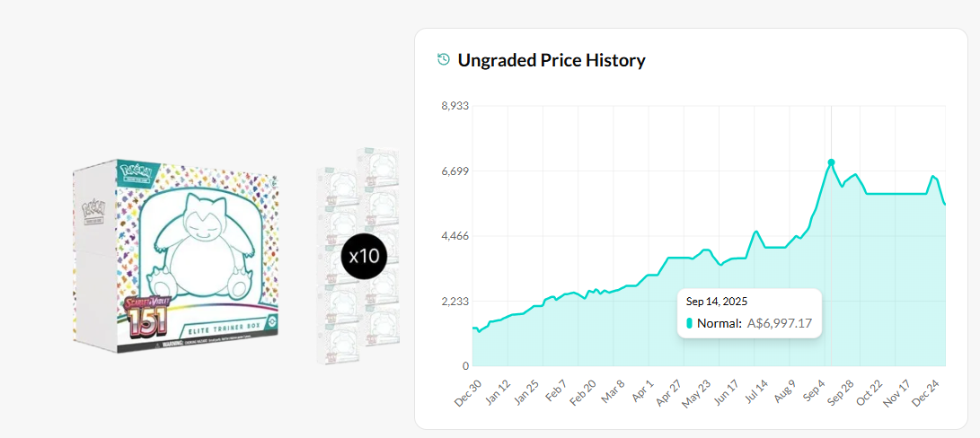The image size is (980, 438).
Task: Click the highlighted Sep 14 data point
Action: tap(831, 162)
